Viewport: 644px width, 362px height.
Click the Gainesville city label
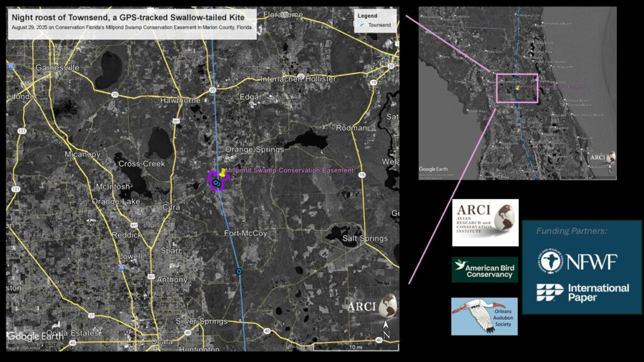[58, 67]
